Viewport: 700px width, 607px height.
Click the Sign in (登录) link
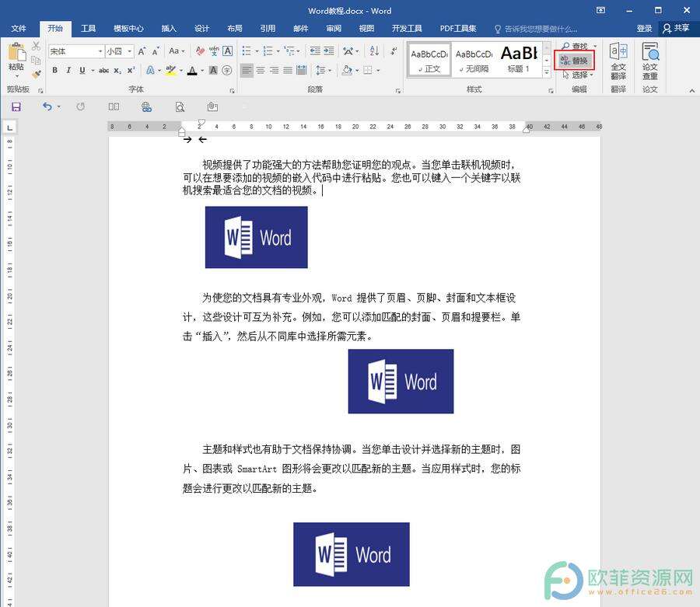pos(644,29)
